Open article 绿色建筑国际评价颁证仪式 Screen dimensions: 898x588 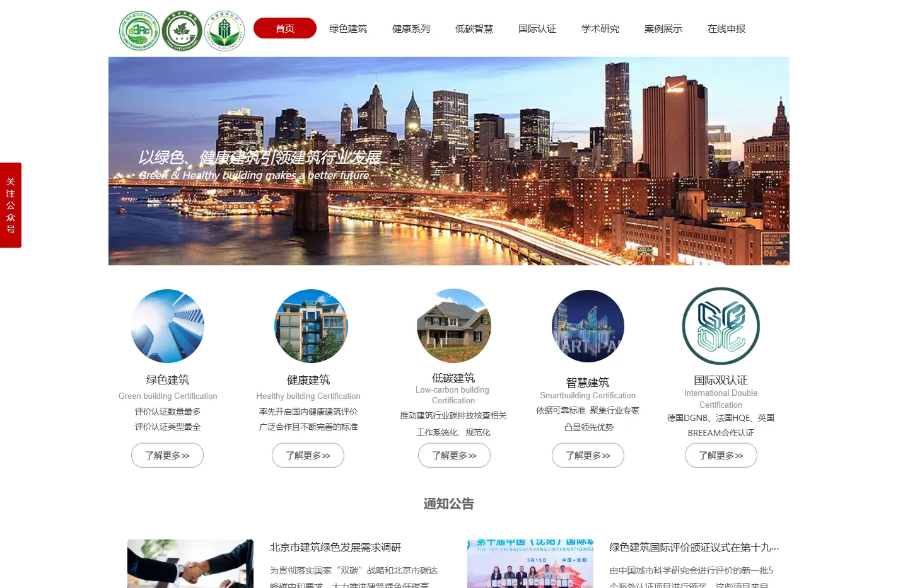pyautogui.click(x=694, y=548)
